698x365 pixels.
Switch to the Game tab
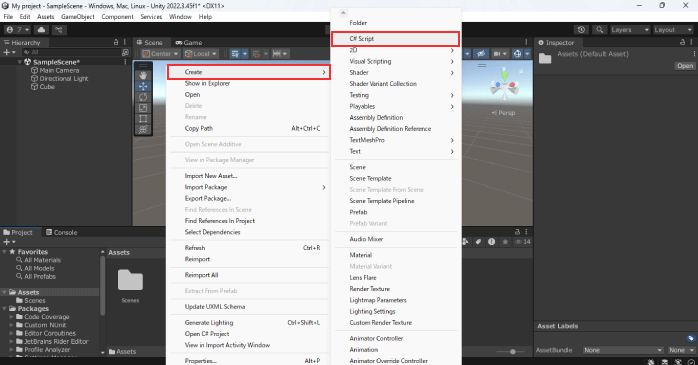(189, 43)
